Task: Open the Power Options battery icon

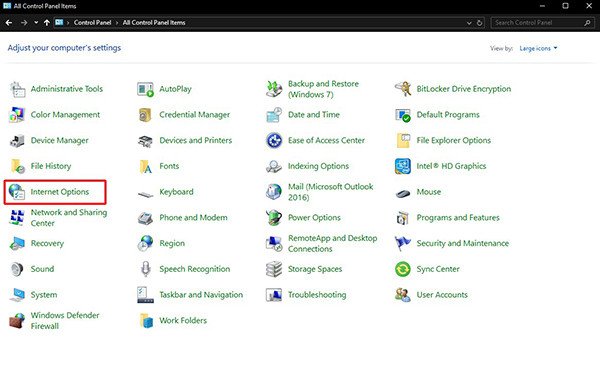Action: coord(274,218)
